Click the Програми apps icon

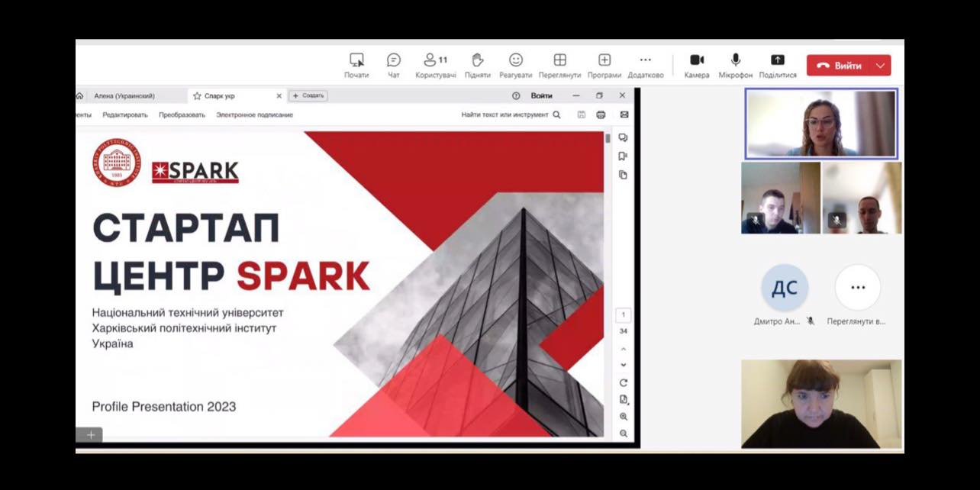click(x=604, y=60)
